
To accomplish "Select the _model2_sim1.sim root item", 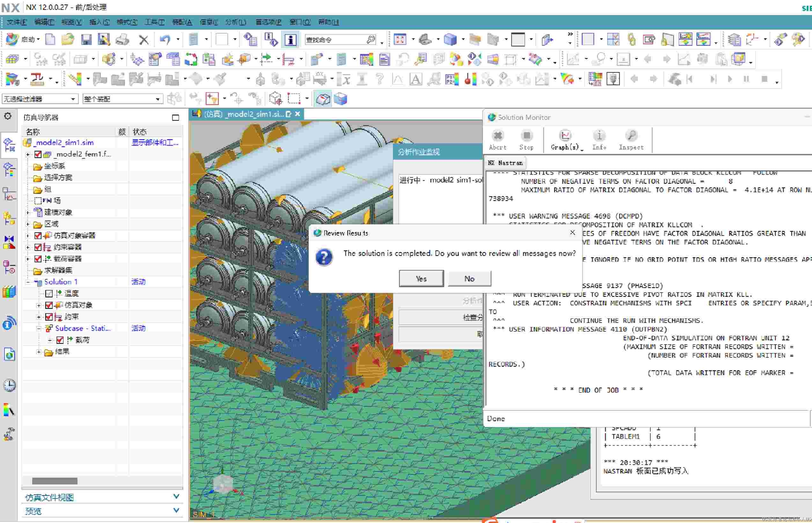I will pos(64,143).
